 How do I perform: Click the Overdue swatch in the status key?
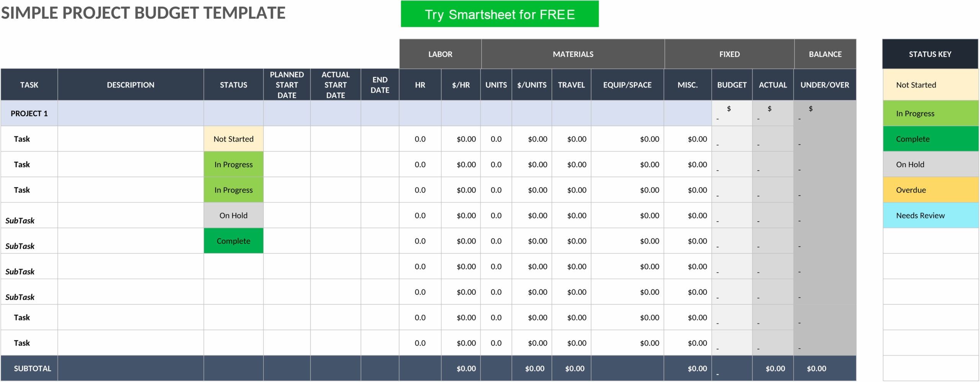(931, 190)
